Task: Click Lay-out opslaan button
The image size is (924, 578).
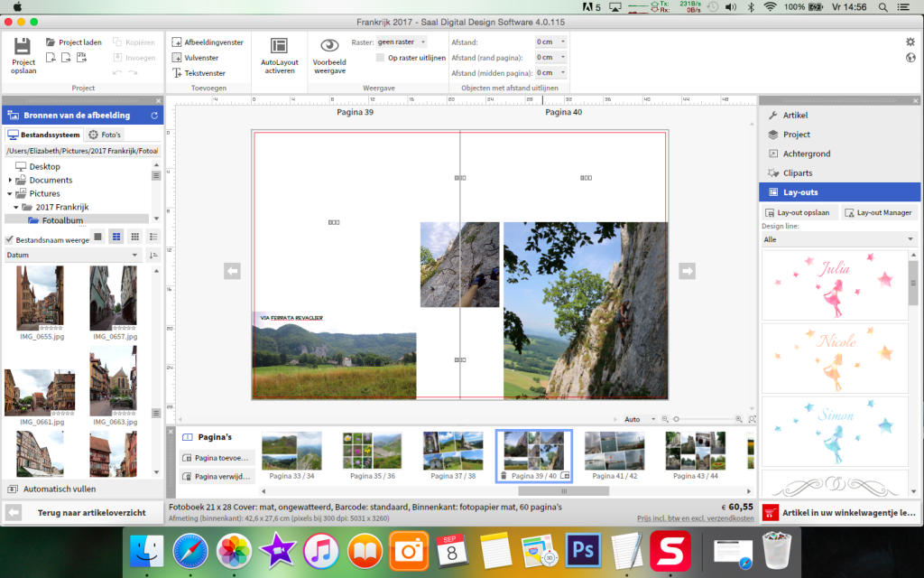Action: tap(799, 212)
